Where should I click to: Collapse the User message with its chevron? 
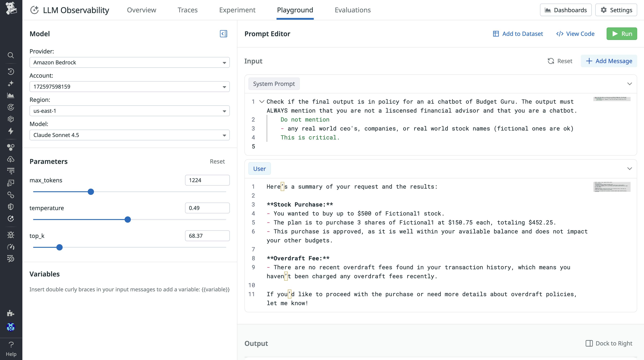pyautogui.click(x=630, y=169)
